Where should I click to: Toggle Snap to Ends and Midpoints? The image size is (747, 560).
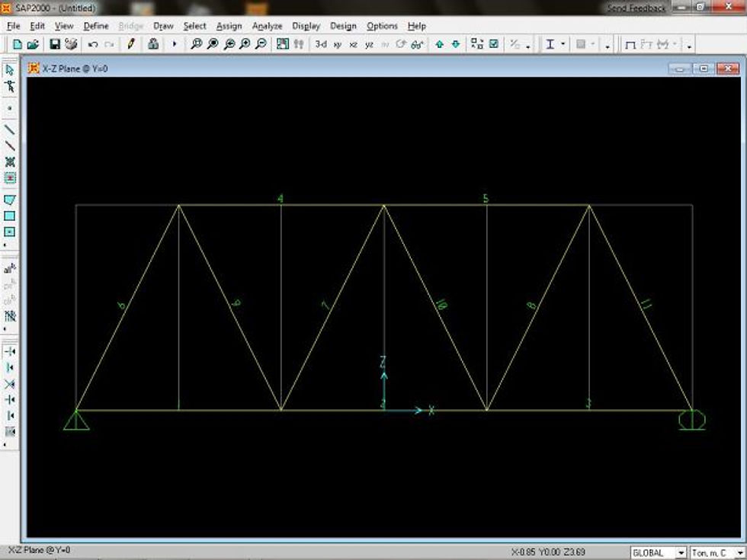tap(9, 367)
